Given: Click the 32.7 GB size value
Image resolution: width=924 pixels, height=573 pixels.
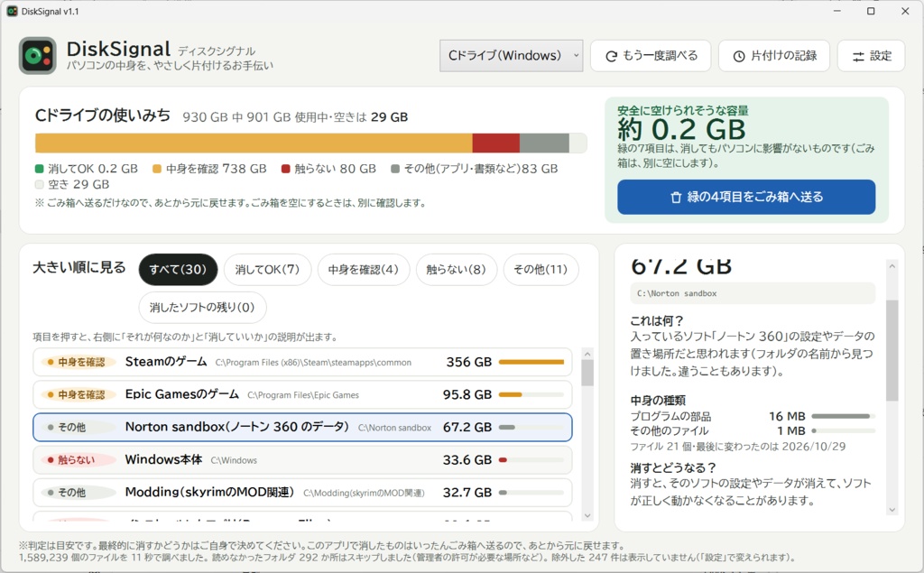Looking at the screenshot, I should point(467,492).
